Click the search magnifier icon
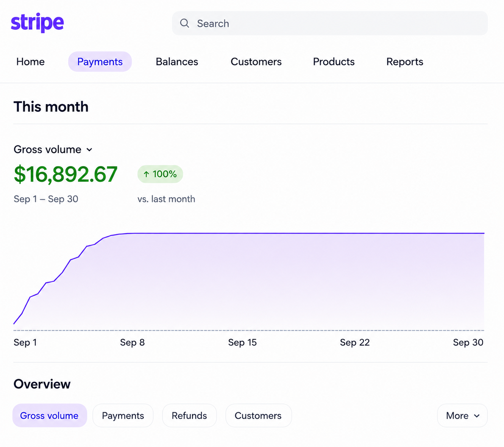 pyautogui.click(x=184, y=23)
